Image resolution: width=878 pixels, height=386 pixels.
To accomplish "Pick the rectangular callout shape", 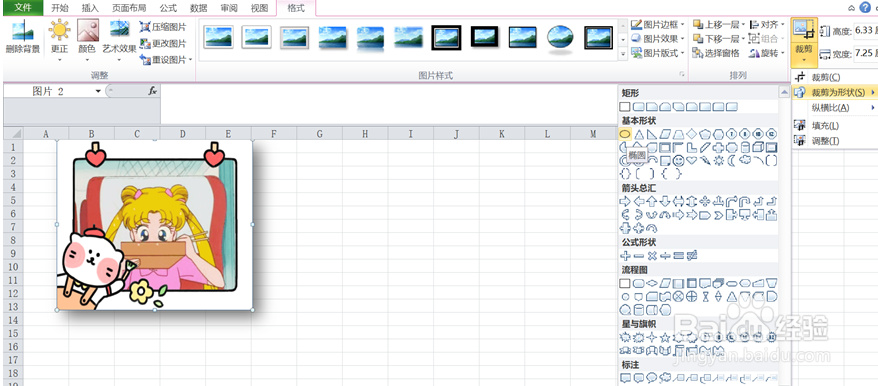I will click(626, 378).
